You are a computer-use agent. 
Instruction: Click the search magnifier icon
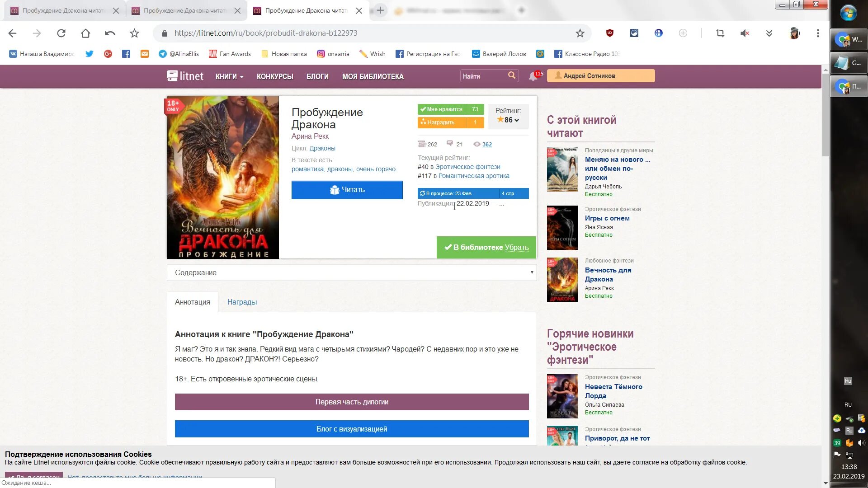[x=511, y=75]
